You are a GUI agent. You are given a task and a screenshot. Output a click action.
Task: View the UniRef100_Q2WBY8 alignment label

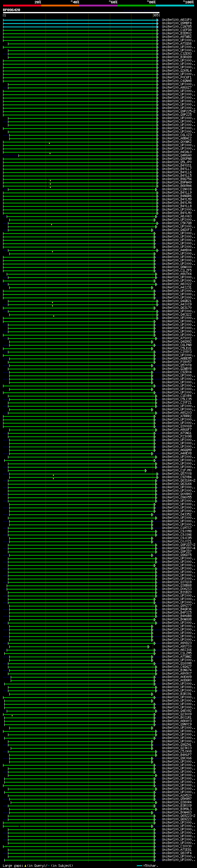pyautogui.click(x=177, y=369)
